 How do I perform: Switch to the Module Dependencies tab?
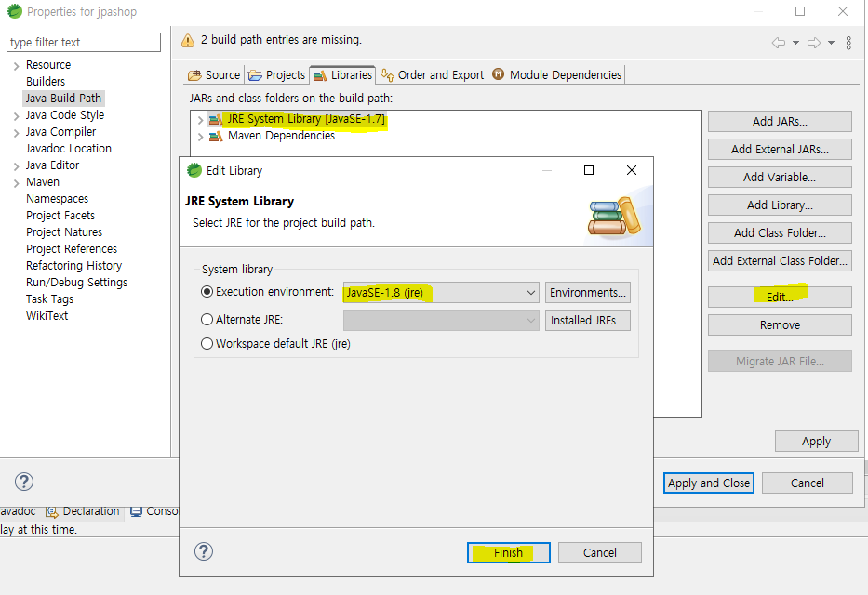click(557, 74)
